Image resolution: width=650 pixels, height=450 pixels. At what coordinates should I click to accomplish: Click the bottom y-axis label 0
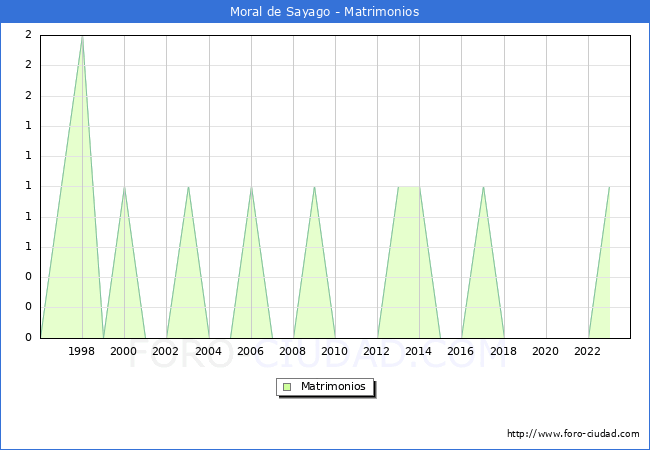pos(28,337)
